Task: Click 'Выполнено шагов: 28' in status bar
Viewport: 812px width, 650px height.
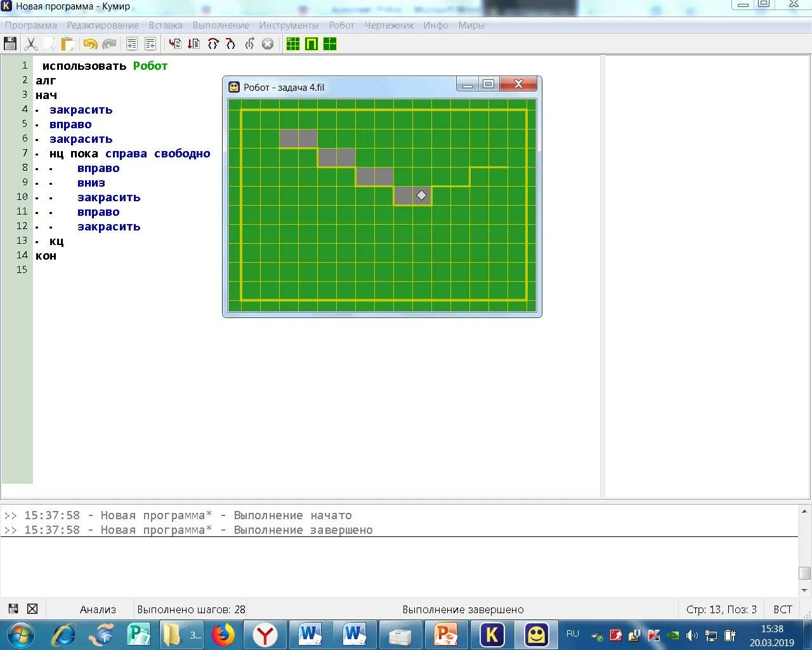Action: pyautogui.click(x=191, y=609)
